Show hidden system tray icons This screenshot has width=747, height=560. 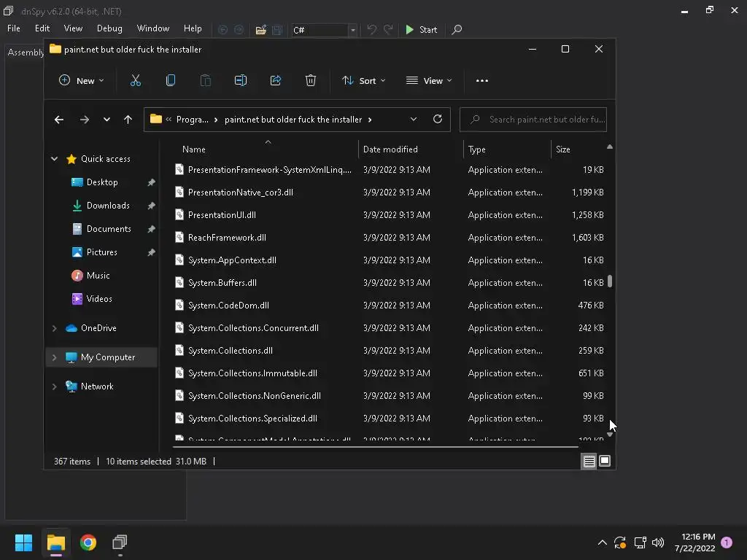click(x=602, y=542)
